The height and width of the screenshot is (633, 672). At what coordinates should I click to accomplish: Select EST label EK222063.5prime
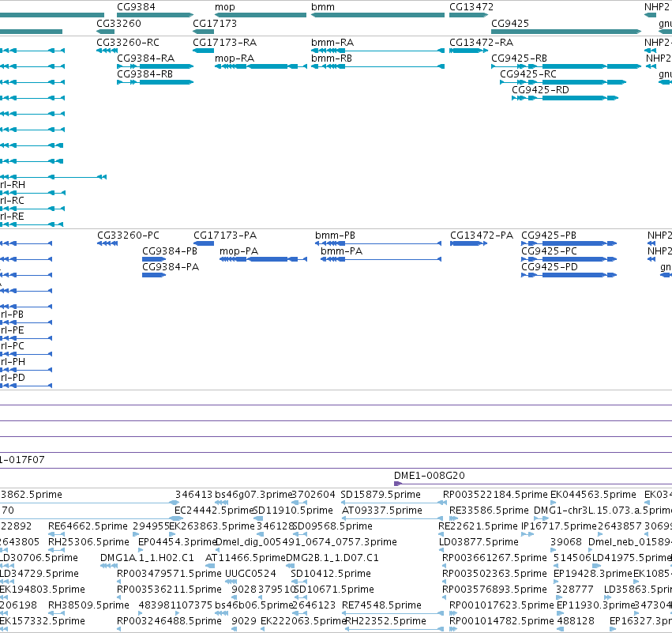(303, 621)
